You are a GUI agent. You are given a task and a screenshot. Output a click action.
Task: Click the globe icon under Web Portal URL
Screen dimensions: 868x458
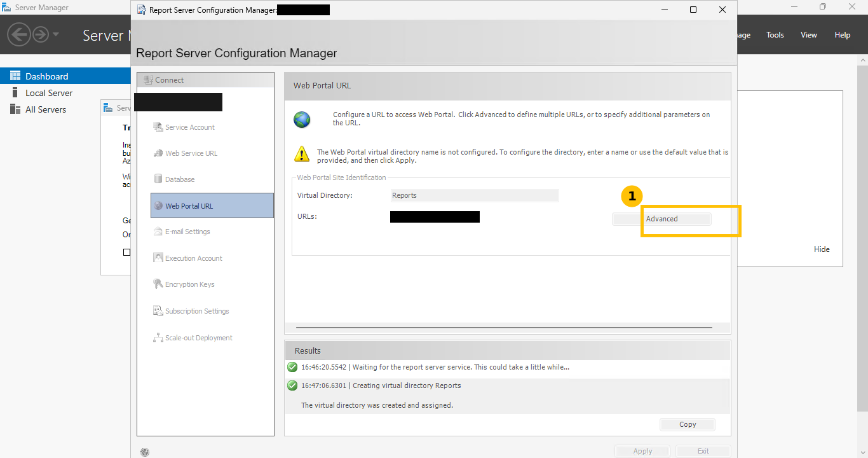pyautogui.click(x=302, y=119)
